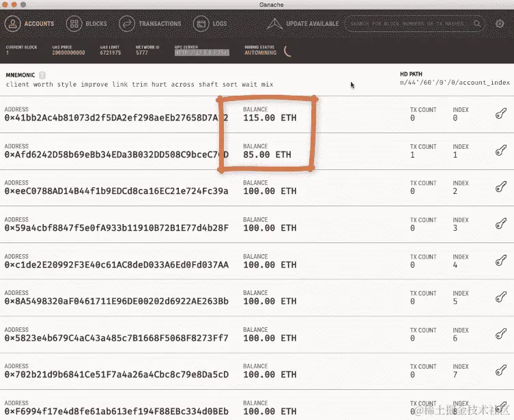
Task: Show private key for index 1 account
Action: [x=501, y=150]
